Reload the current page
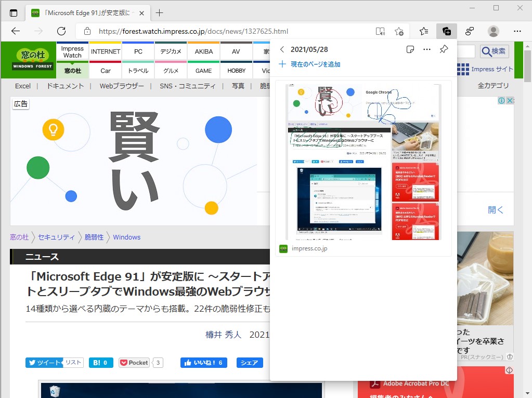Viewport: 532px width, 398px height. 61,31
